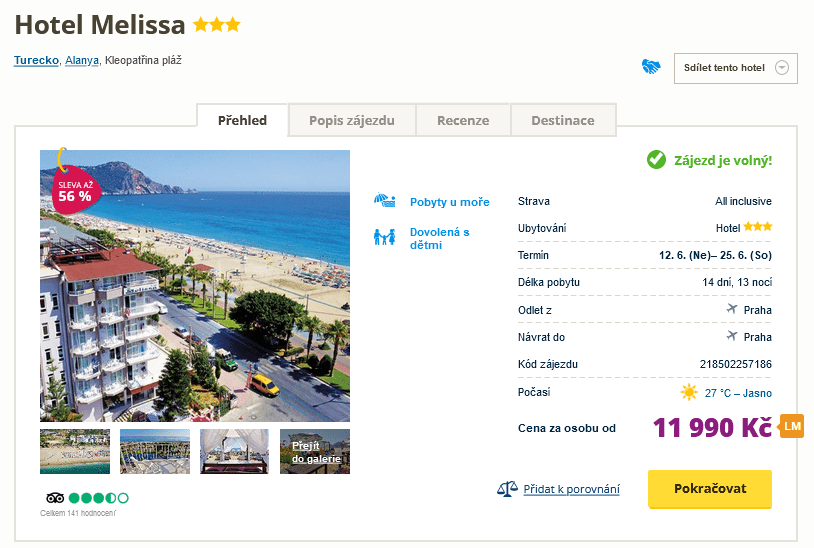Select the 'Destinace' tab
814x548 pixels.
563,120
